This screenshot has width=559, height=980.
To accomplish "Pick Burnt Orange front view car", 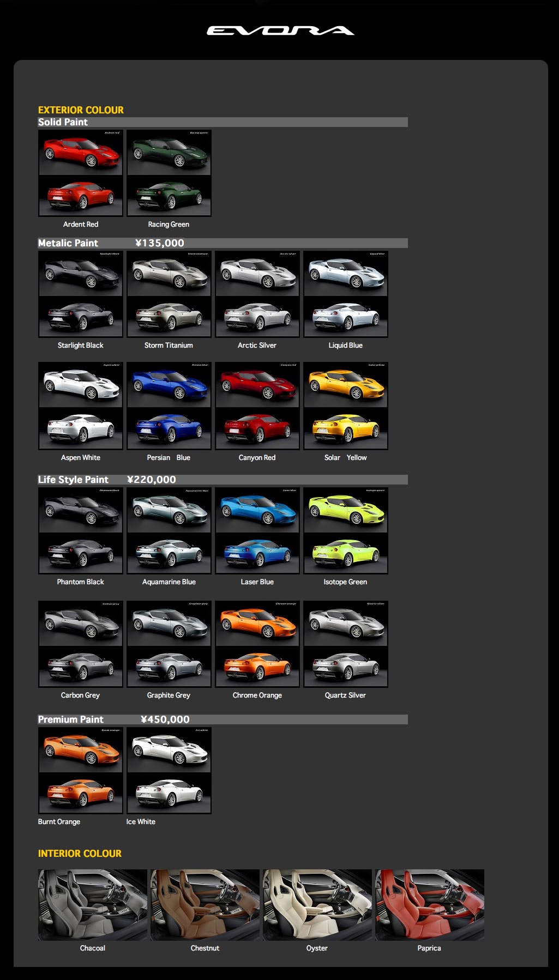I will pyautogui.click(x=81, y=750).
